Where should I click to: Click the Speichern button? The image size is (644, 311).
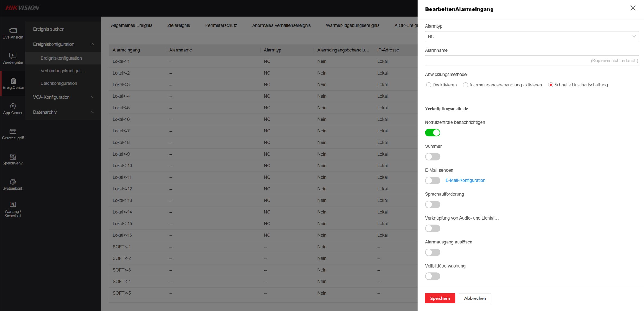(440, 298)
